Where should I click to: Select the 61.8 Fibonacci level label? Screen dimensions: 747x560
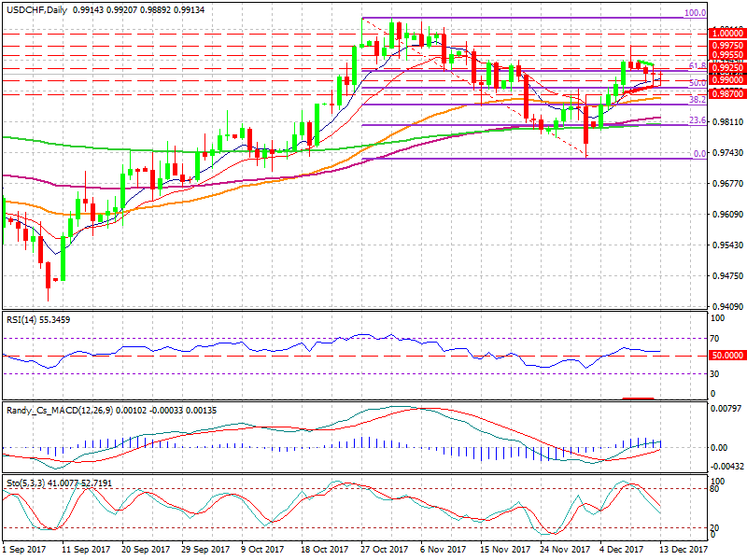coord(696,66)
